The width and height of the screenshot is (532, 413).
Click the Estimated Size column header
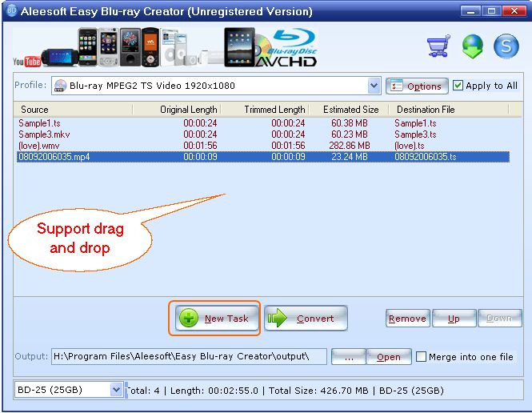pos(349,110)
